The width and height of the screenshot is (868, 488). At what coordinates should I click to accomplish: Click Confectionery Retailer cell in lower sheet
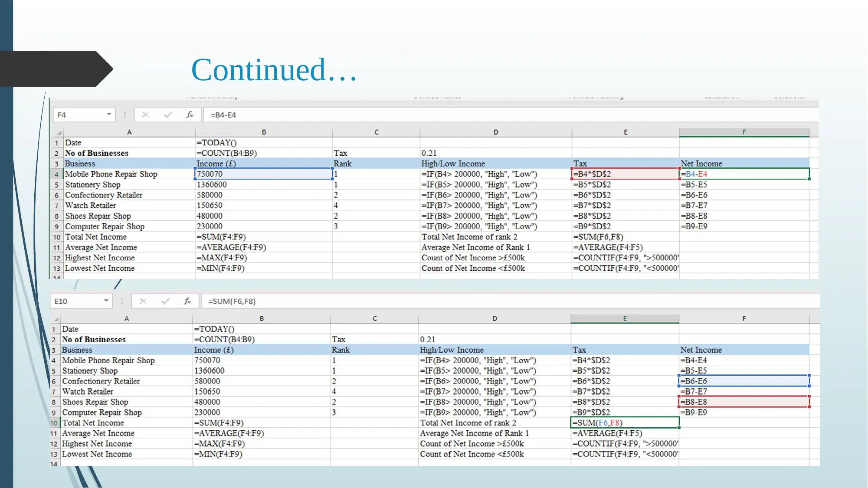coord(127,381)
